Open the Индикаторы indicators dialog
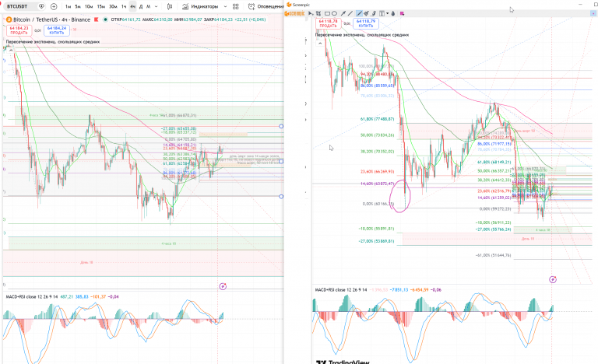Image resolution: width=598 pixels, height=364 pixels. (x=201, y=6)
